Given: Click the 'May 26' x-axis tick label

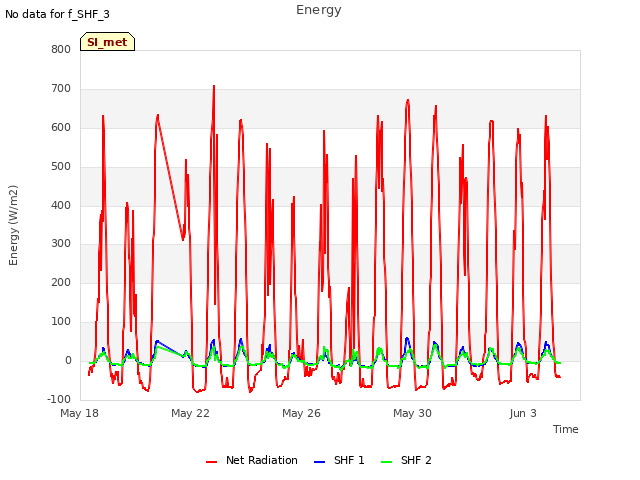Looking at the screenshot, I should coord(301,413).
